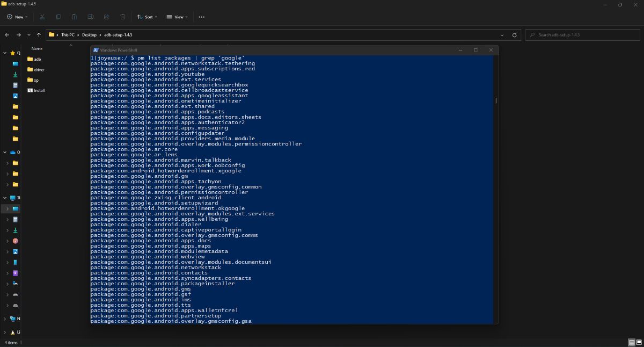Navigate back with the left arrow

7,35
